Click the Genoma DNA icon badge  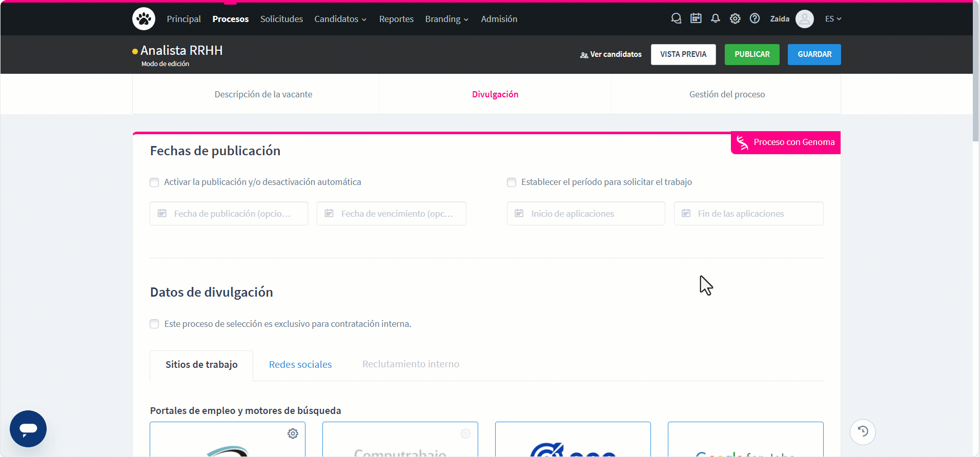(742, 142)
